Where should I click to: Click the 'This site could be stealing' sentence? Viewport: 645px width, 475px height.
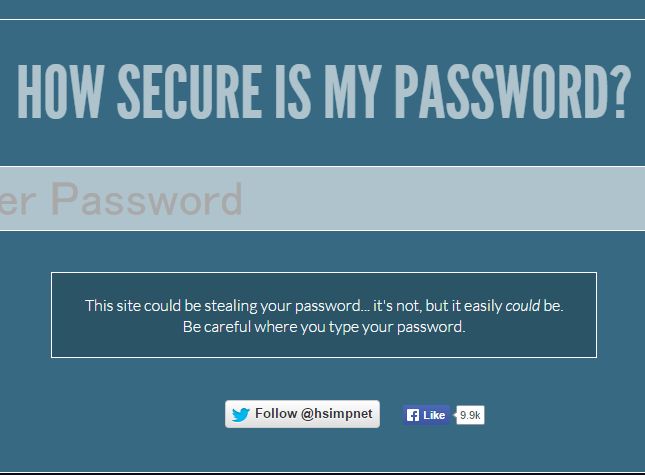(x=324, y=306)
